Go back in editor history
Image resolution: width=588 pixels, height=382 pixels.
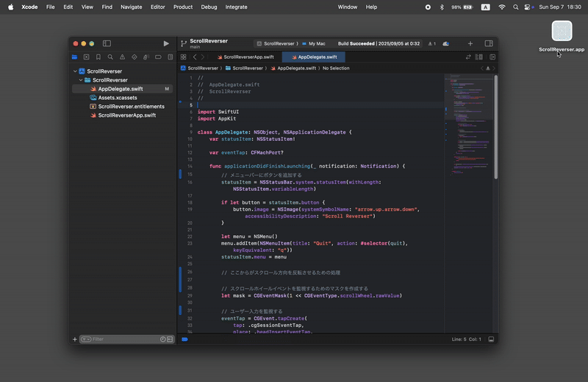coord(195,57)
